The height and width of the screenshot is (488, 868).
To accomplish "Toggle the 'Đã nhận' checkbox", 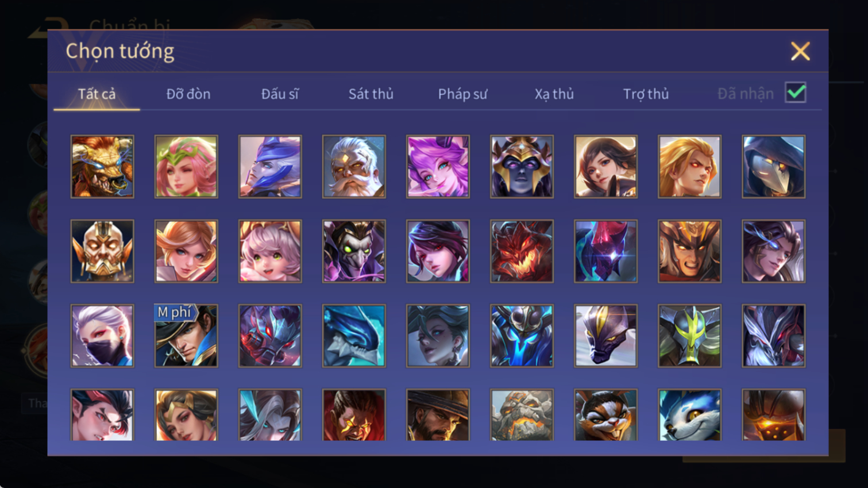I will click(x=796, y=93).
